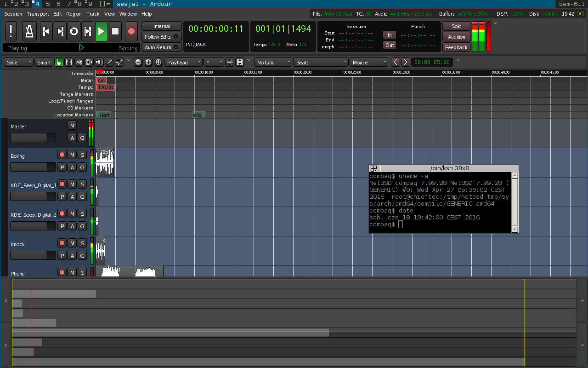The height and width of the screenshot is (368, 588).
Task: Select the Cut (scissors) tool
Action: click(79, 62)
